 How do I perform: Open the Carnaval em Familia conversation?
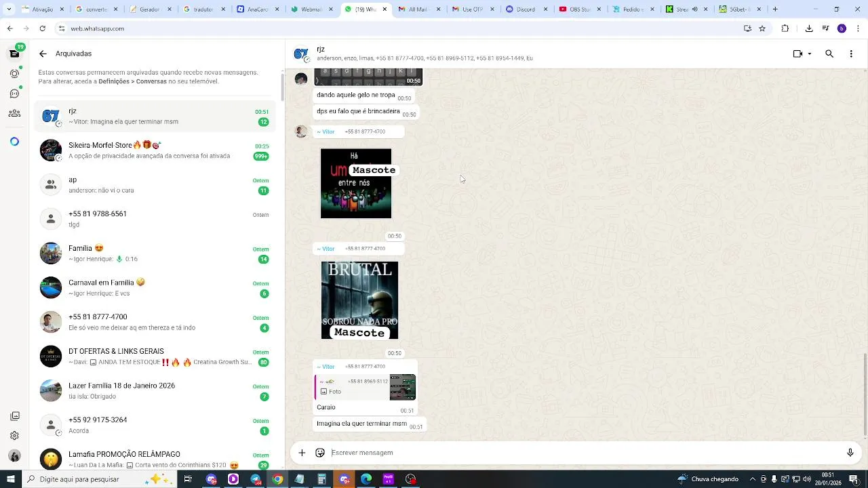pyautogui.click(x=156, y=288)
